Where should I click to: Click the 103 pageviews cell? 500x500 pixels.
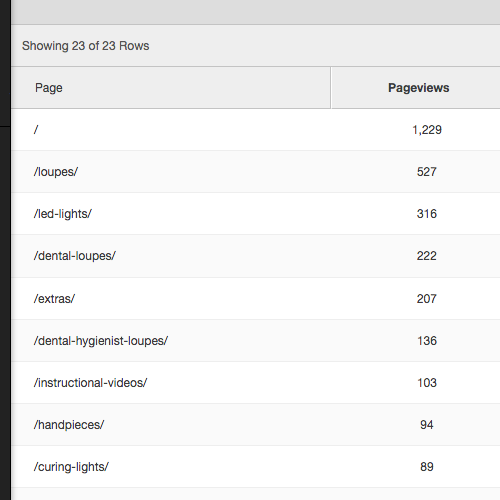pos(427,383)
